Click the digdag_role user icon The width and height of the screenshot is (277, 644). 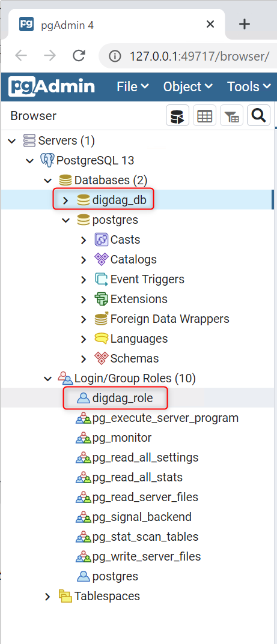[x=84, y=397]
